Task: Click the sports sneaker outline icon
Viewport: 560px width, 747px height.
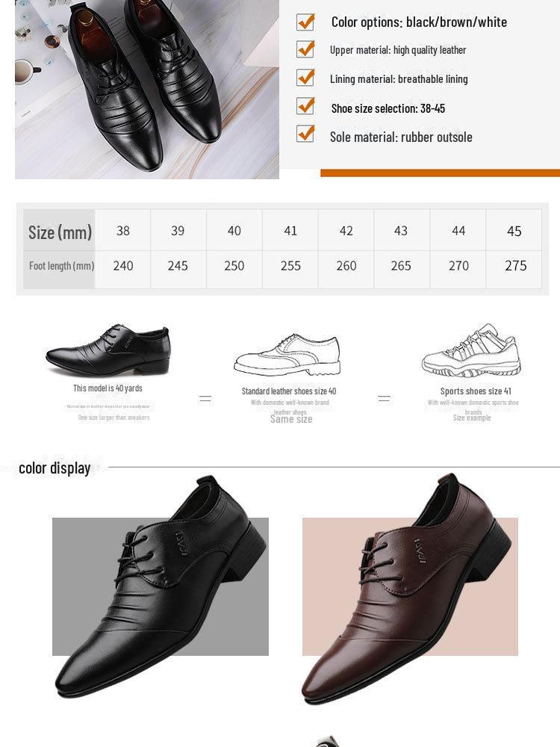Action: point(471,350)
